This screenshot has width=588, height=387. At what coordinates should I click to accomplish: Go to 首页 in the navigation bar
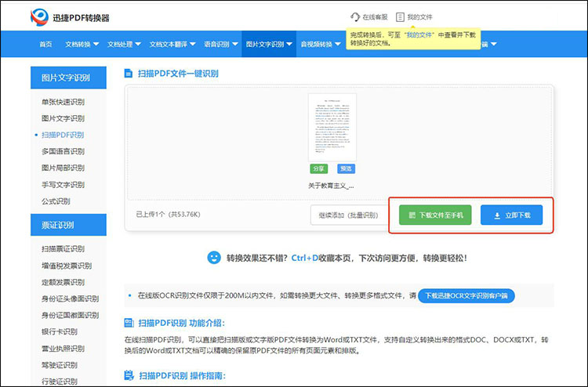45,44
